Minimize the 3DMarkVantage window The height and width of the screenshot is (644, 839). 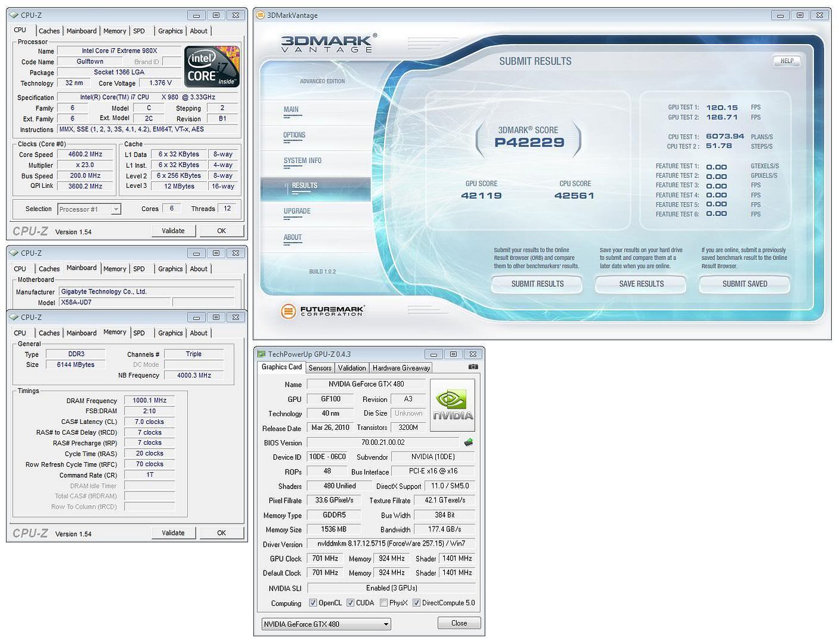tap(779, 16)
